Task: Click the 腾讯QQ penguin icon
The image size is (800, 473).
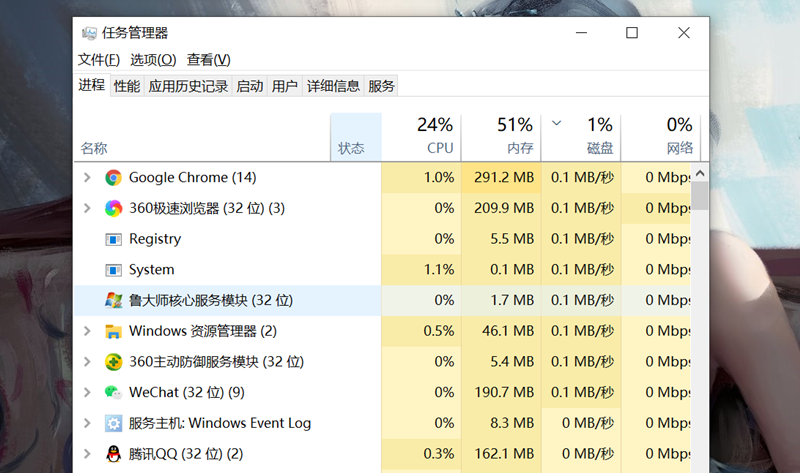Action: click(113, 454)
